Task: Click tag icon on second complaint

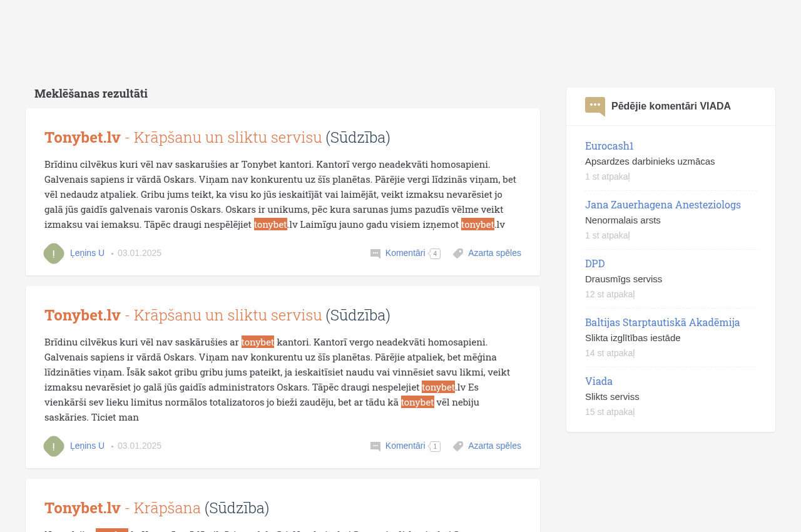Action: (458, 446)
